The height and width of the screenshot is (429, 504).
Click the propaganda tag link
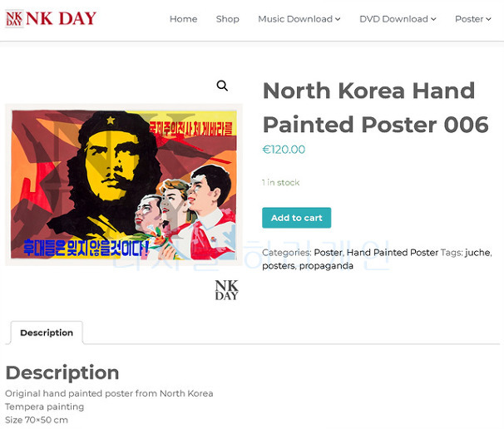tap(326, 266)
